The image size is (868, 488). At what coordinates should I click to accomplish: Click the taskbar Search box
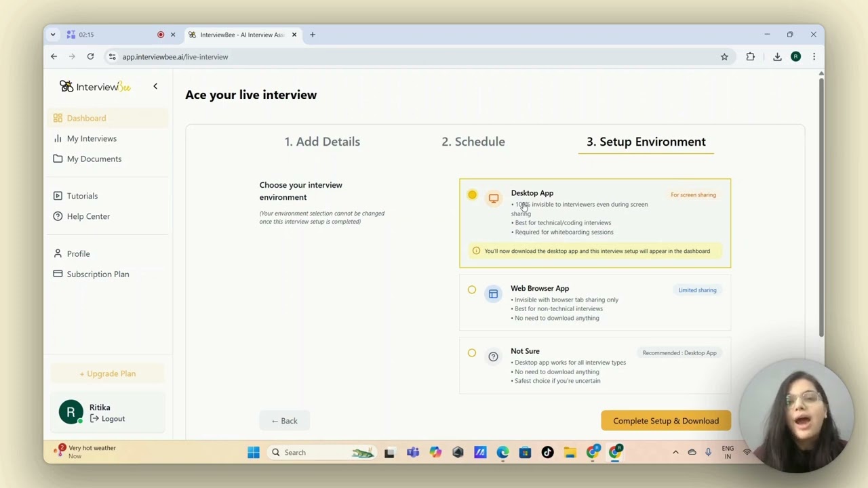point(322,452)
